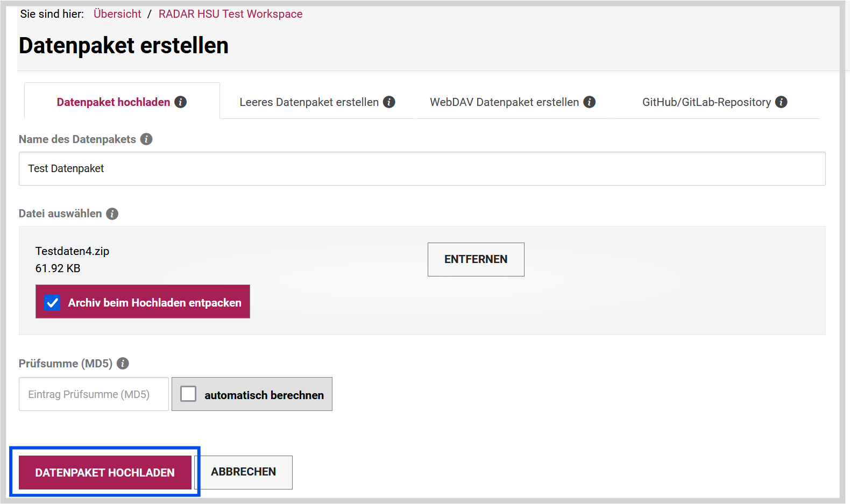Focus the Name des Datenpakets field
850x504 pixels.
point(422,168)
